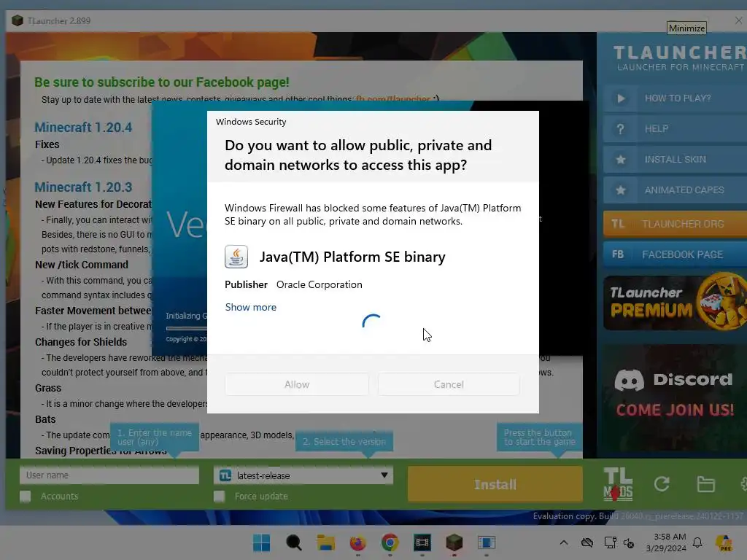
Task: Click the refresh arrow icon
Action: pyautogui.click(x=662, y=484)
